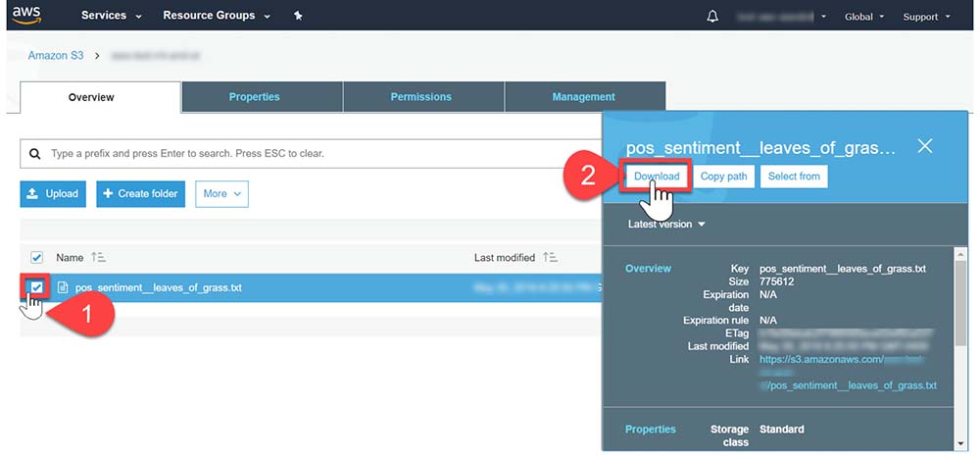Click the Copy path button

(724, 177)
